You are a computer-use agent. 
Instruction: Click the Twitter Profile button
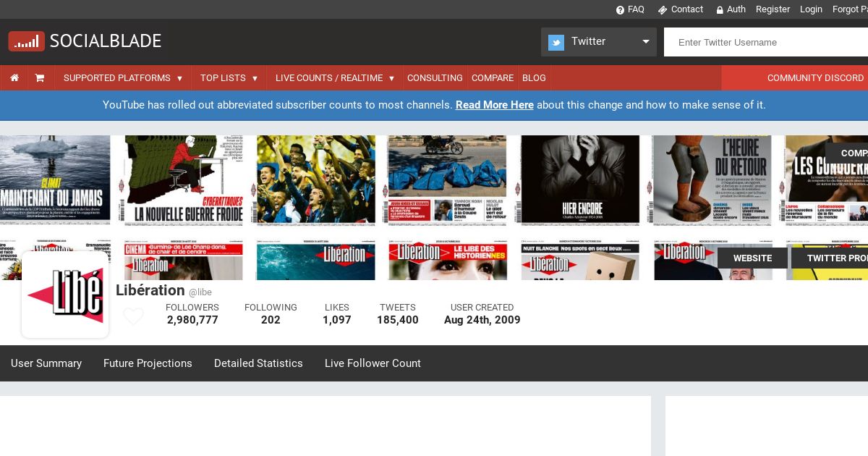pos(830,258)
